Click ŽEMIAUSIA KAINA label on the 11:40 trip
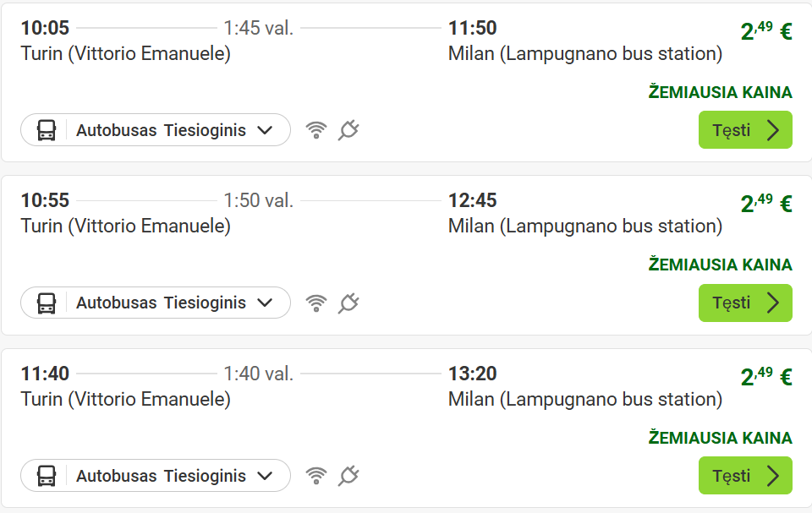 (720, 438)
